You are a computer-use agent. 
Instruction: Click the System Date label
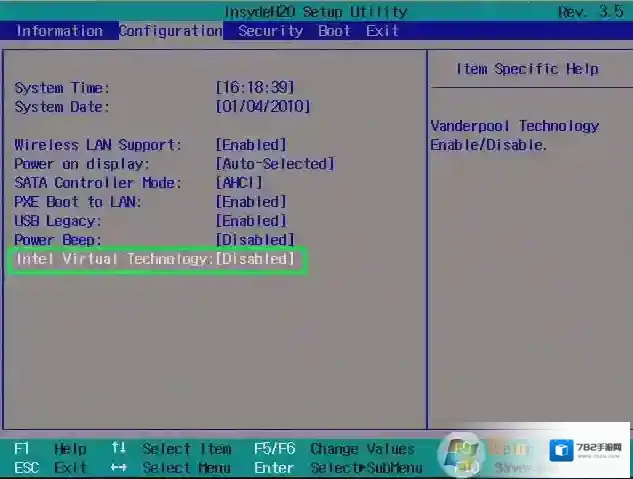tap(62, 107)
